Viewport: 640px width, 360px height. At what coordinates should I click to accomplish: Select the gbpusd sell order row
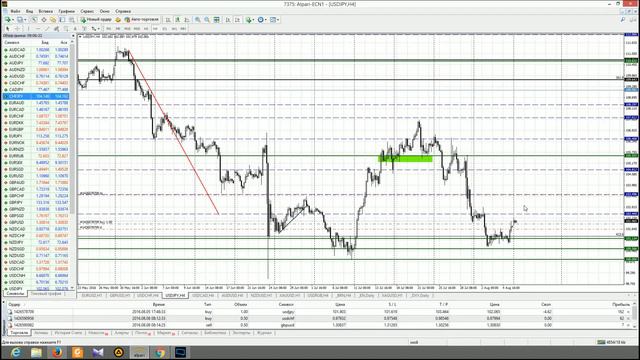point(318,325)
